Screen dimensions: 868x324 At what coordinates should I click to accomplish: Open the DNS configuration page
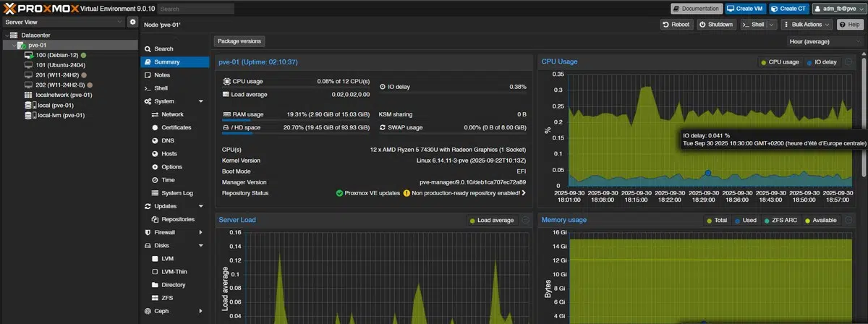pos(167,140)
